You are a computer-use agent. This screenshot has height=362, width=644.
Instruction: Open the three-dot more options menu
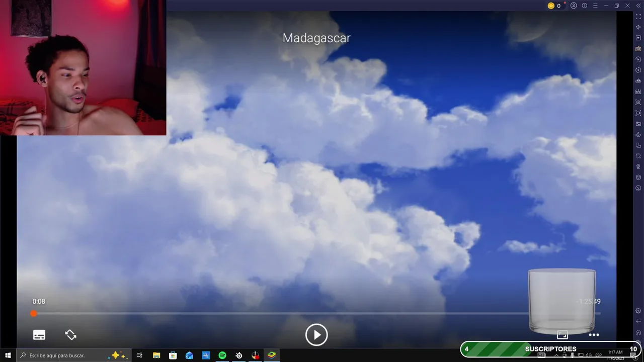tap(594, 335)
